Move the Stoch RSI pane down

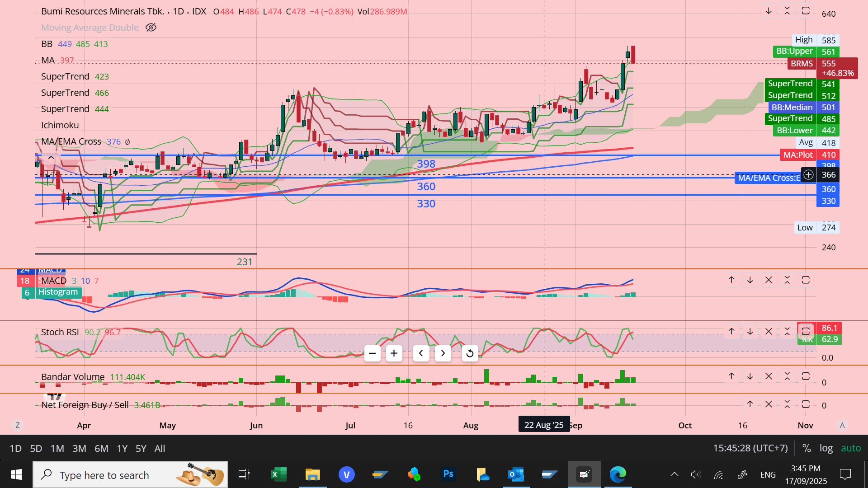750,332
